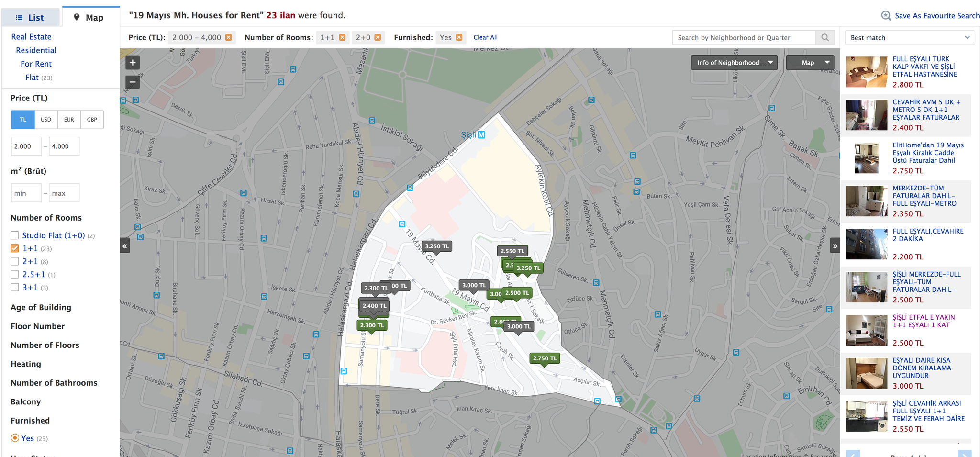Select the Furnished Yes radio button
The image size is (980, 457).
15,438
